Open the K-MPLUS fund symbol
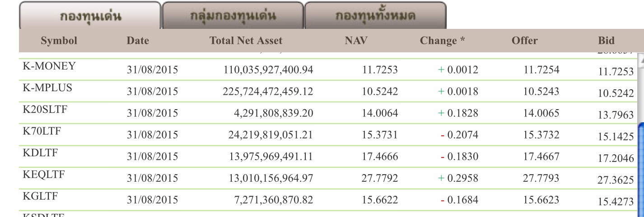644x217 pixels. [47, 88]
